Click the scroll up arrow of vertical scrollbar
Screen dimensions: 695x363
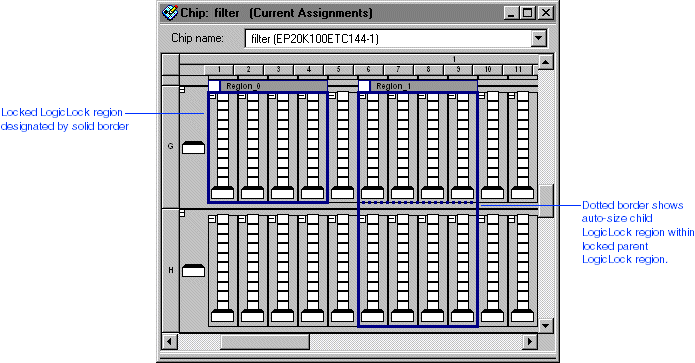(546, 62)
